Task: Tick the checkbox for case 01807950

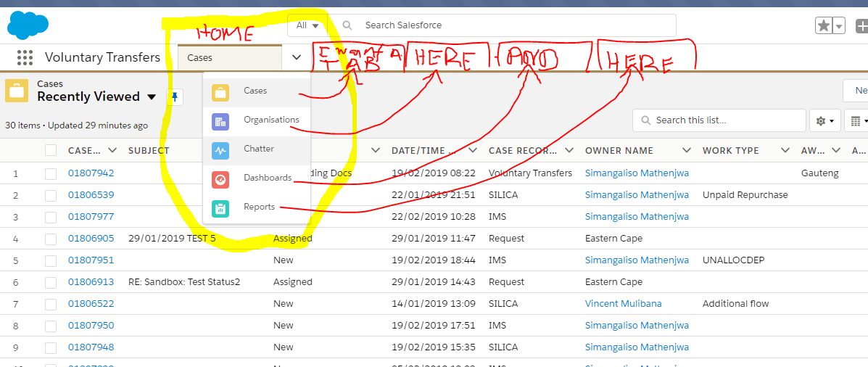Action: click(x=51, y=326)
